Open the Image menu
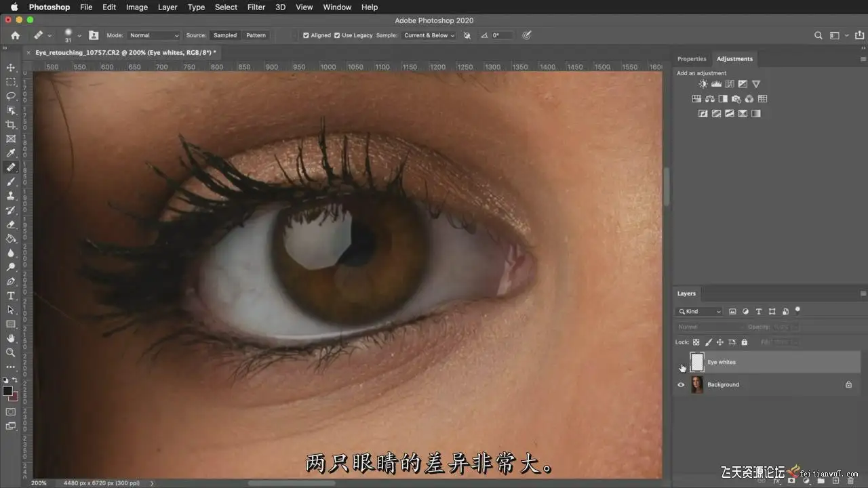Image resolution: width=868 pixels, height=488 pixels. tap(137, 7)
